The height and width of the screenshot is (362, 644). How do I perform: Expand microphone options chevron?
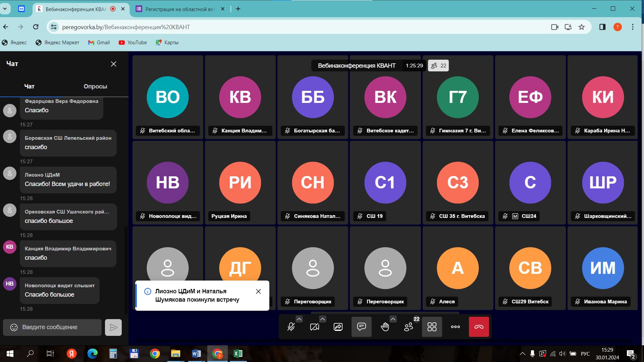[x=299, y=319]
